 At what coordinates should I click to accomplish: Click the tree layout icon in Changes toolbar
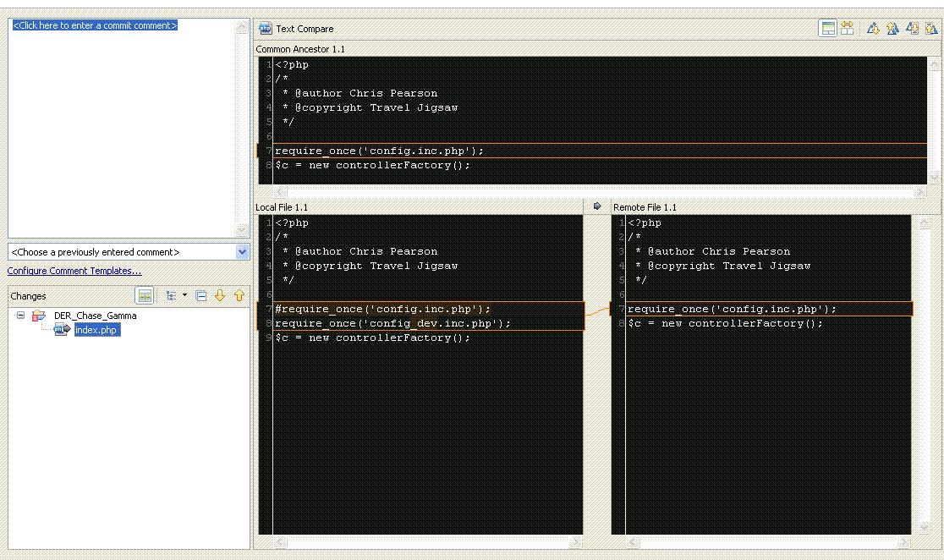point(172,296)
